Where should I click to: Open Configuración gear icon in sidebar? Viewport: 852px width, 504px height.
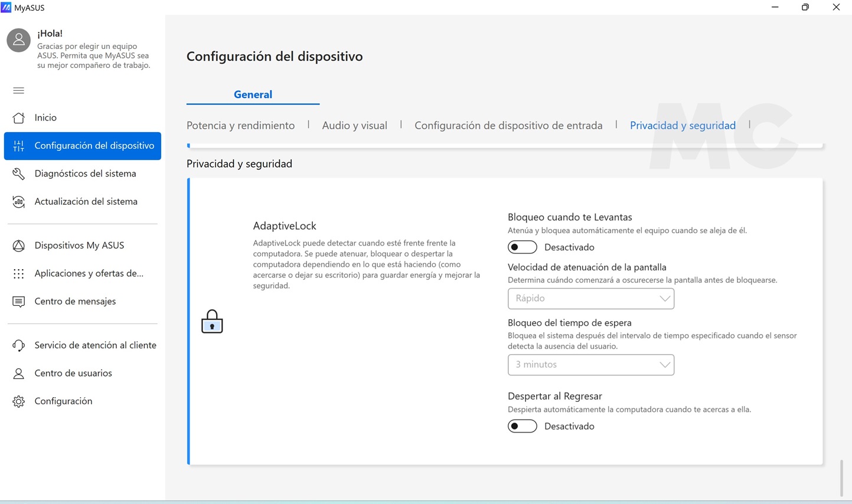click(x=19, y=401)
